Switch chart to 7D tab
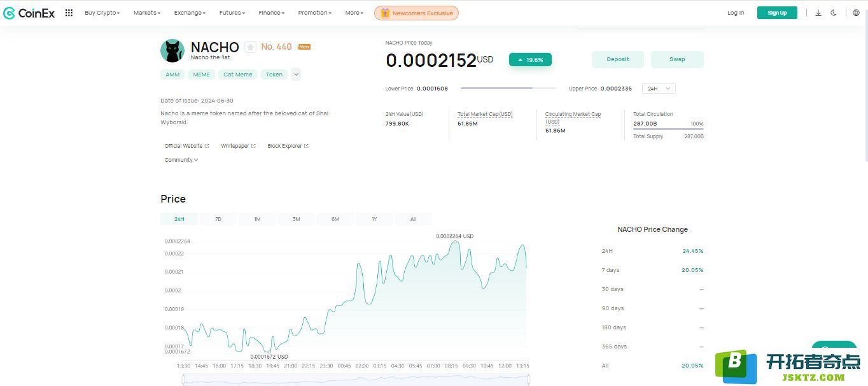This screenshot has height=386, width=868. 218,219
